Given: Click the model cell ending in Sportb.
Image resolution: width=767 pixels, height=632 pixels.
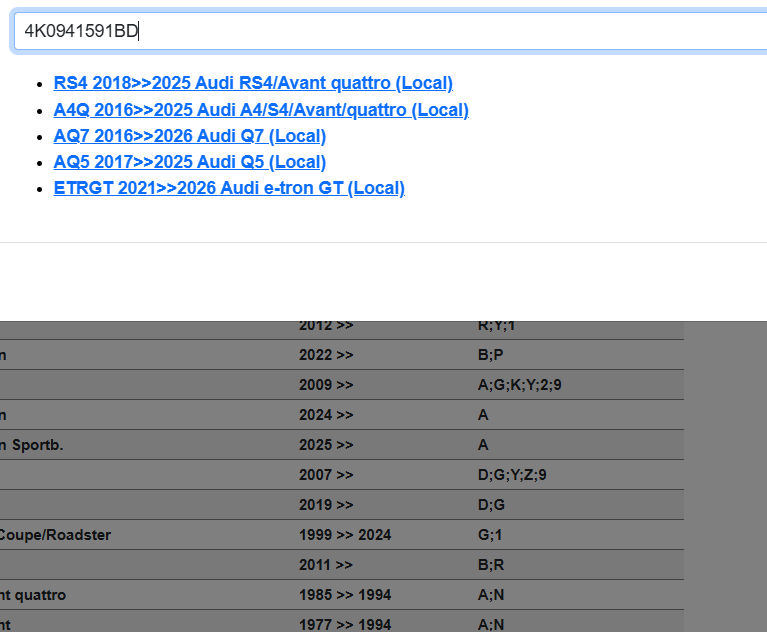Looking at the screenshot, I should pyautogui.click(x=32, y=445).
